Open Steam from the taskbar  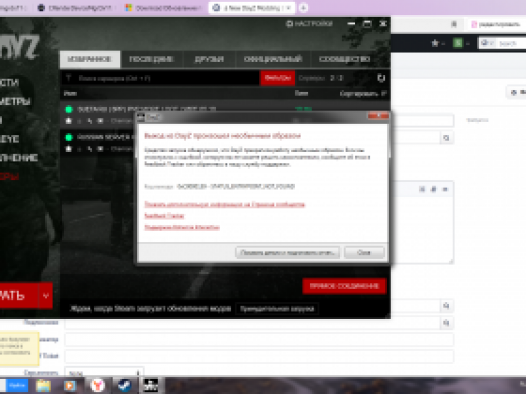click(124, 385)
